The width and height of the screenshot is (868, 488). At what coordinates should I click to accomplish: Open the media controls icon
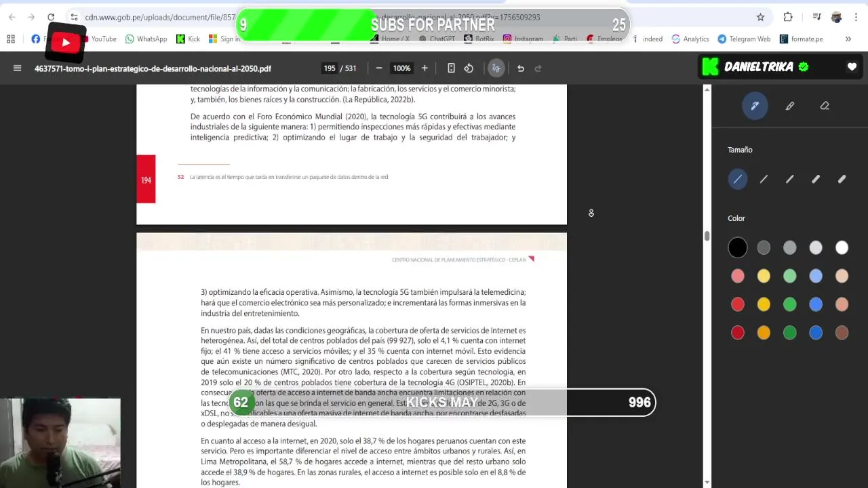click(x=816, y=17)
